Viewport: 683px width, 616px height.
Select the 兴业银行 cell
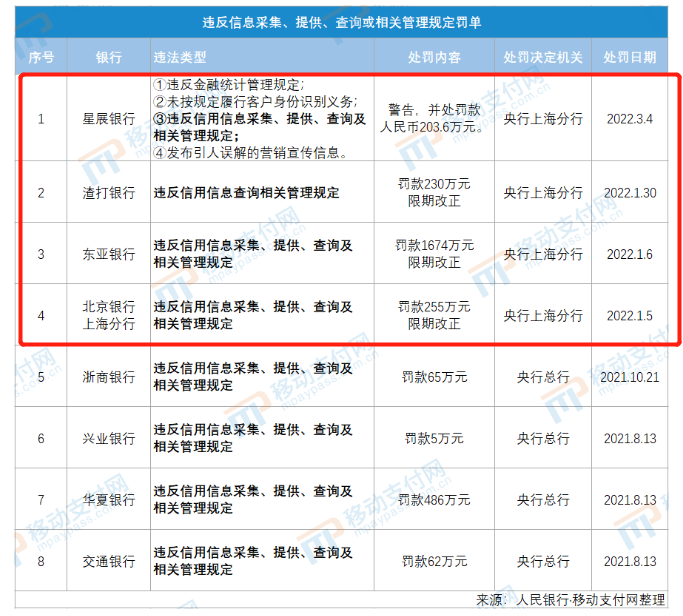point(108,438)
